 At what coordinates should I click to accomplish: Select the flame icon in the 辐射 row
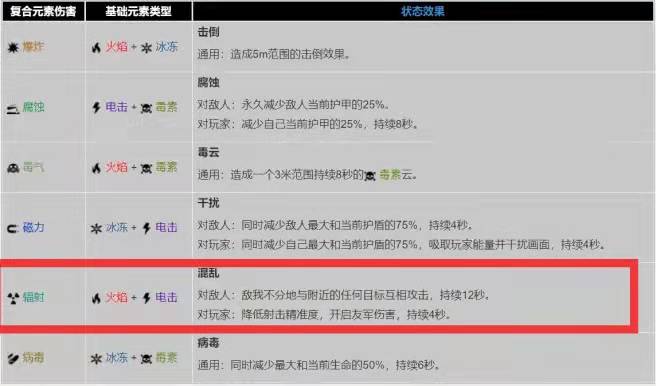97,298
